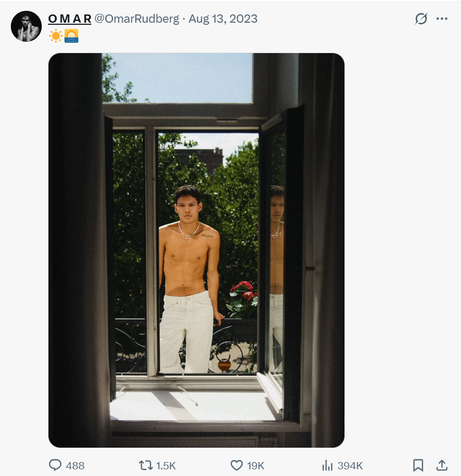Screen dimensions: 461x476
Task: Click the 19K likes count
Action: pos(256,466)
